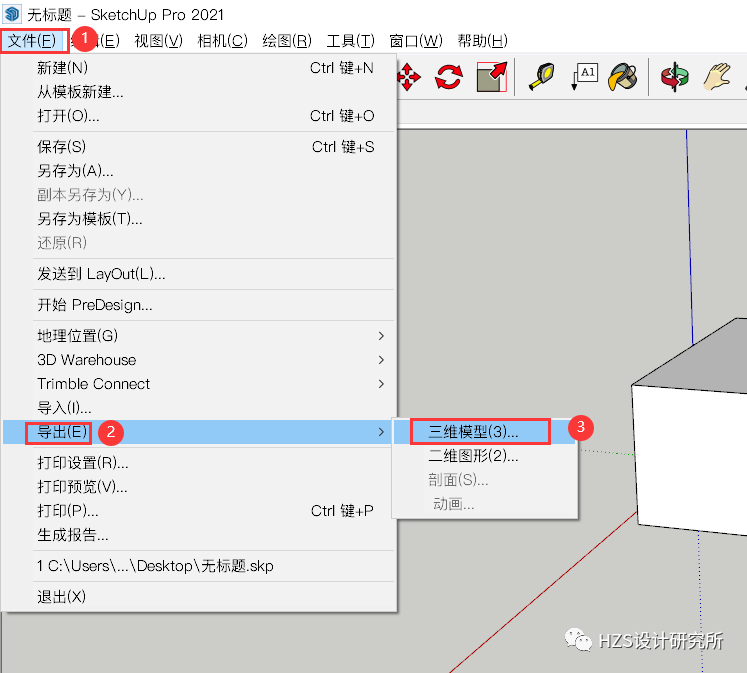747x673 pixels.
Task: Click the SketchUp application logo icon
Action: pos(12,14)
